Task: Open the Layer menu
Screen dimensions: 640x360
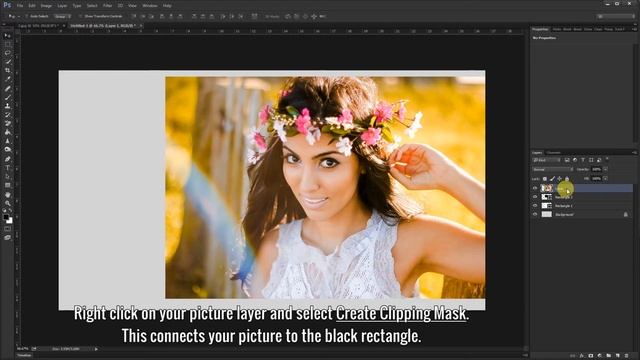Action: (x=62, y=6)
